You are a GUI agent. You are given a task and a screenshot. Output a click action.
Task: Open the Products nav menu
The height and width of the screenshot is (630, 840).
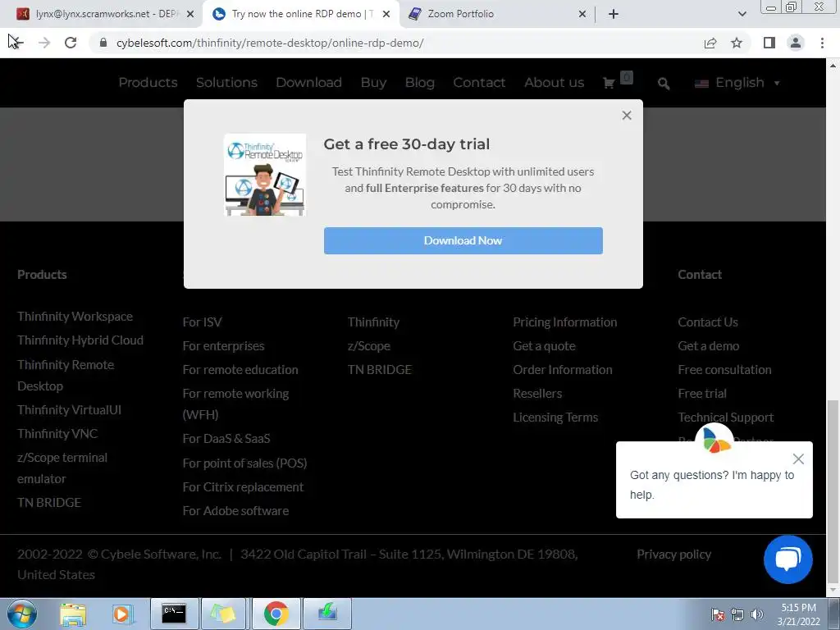click(x=148, y=83)
